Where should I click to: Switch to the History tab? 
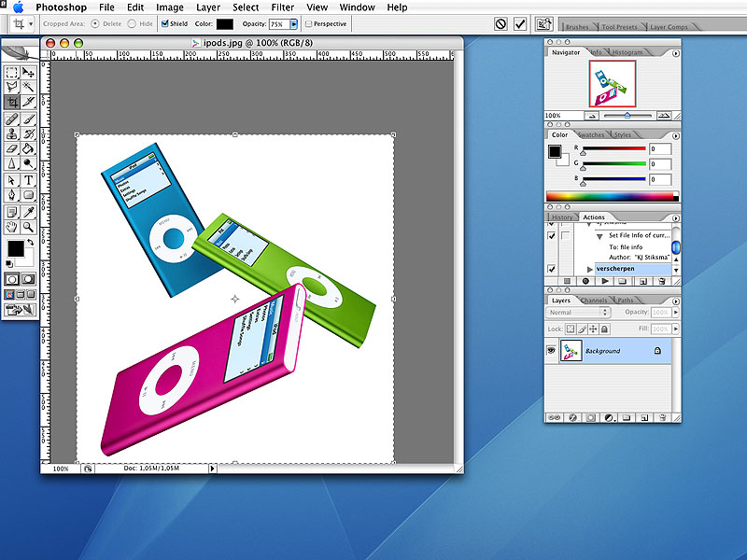[x=562, y=217]
